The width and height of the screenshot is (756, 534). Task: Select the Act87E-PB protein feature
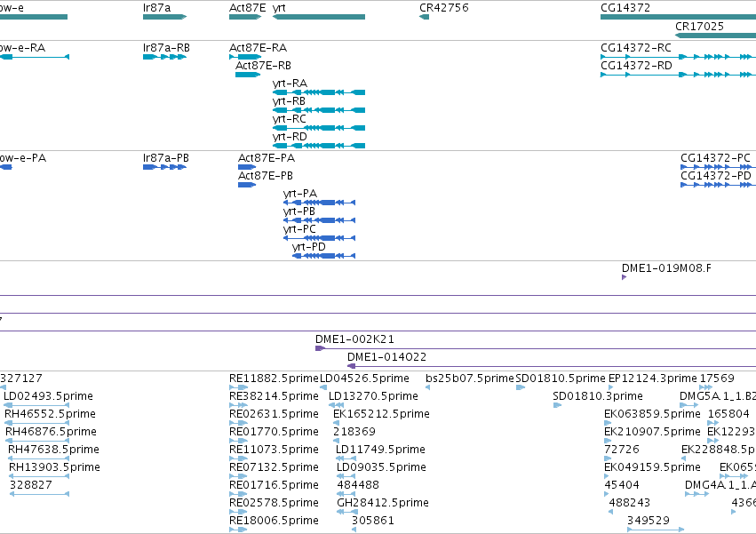(247, 185)
